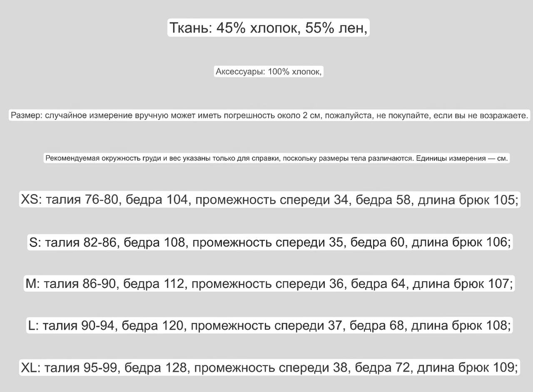533x392 pixels.
Task: Click 'бедра 108' in the S row
Action: pos(154,242)
